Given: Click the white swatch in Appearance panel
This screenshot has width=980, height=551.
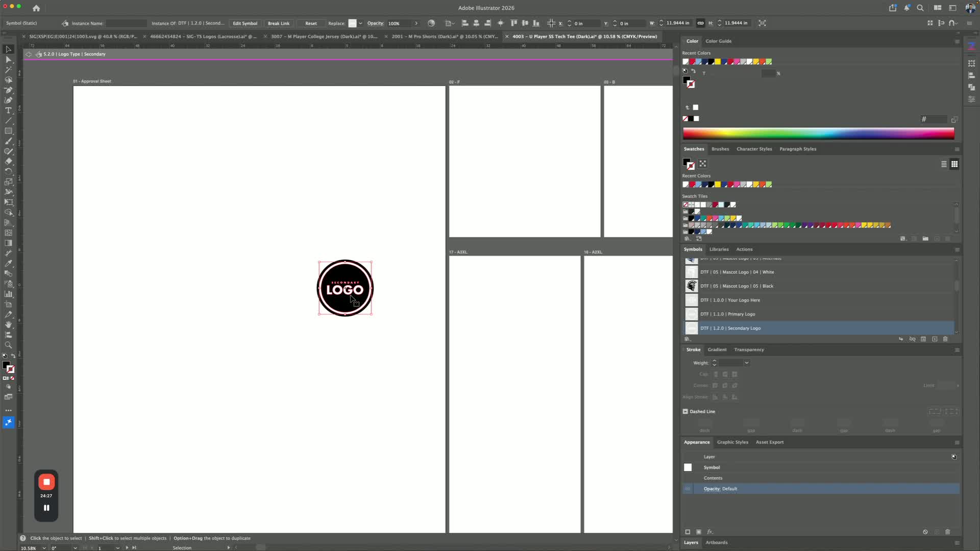Looking at the screenshot, I should (x=688, y=468).
